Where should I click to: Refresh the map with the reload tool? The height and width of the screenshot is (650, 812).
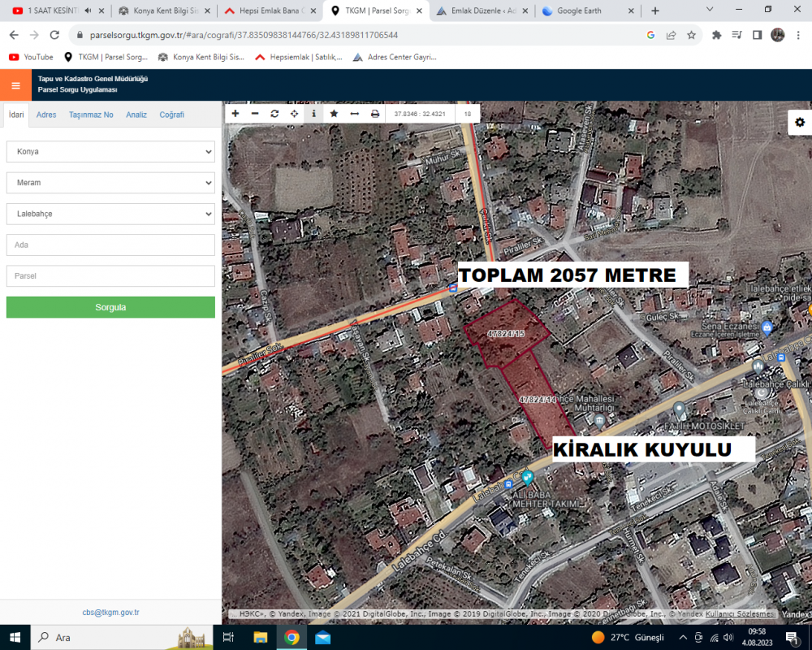[274, 114]
